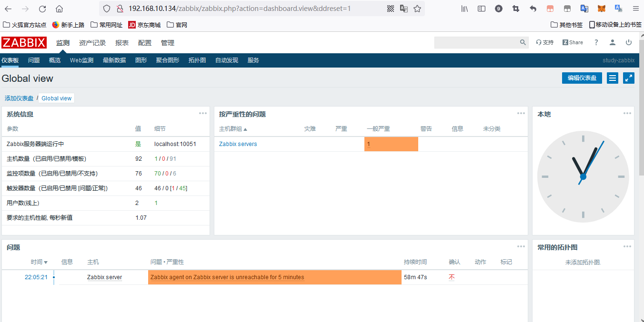Click the pink two-dot extension icon
This screenshot has height=322, width=644.
(x=550, y=9)
